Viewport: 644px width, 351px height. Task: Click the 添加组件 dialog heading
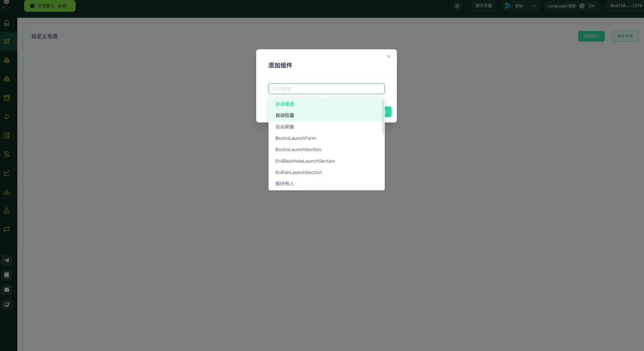pyautogui.click(x=280, y=66)
